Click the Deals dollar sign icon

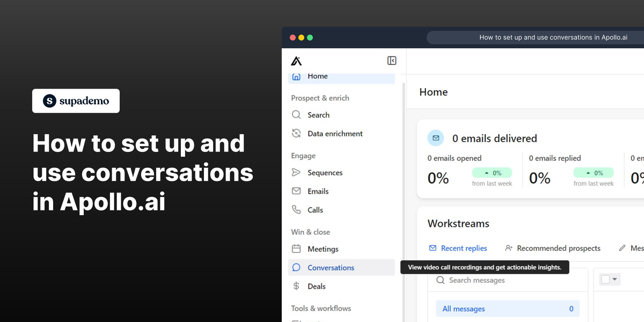296,286
